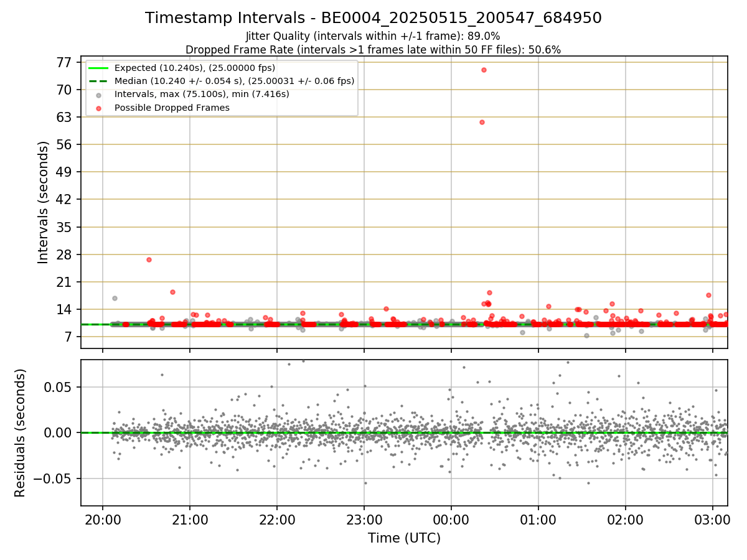This screenshot has width=747, height=560.
Task: Click the red outlier point near 61 seconds
Action: (x=482, y=122)
